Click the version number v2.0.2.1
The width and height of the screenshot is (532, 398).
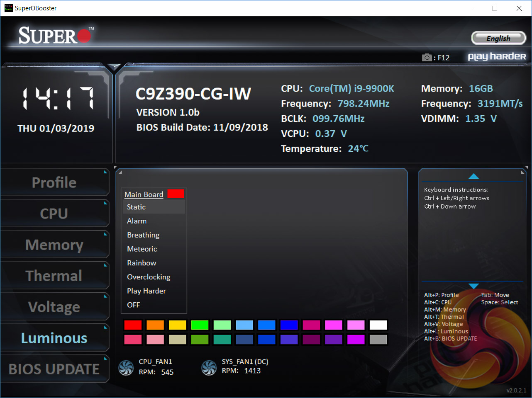pos(516,391)
